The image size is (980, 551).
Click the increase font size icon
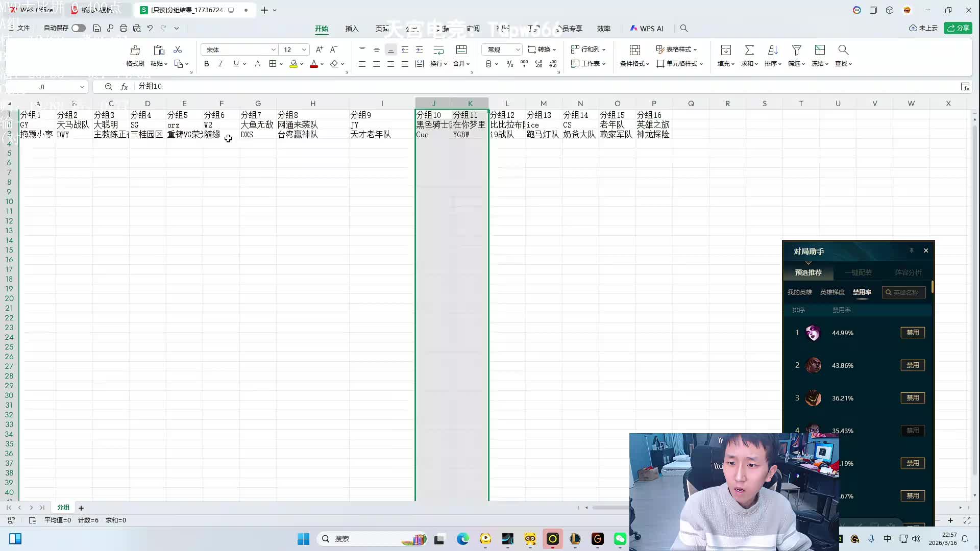(319, 49)
